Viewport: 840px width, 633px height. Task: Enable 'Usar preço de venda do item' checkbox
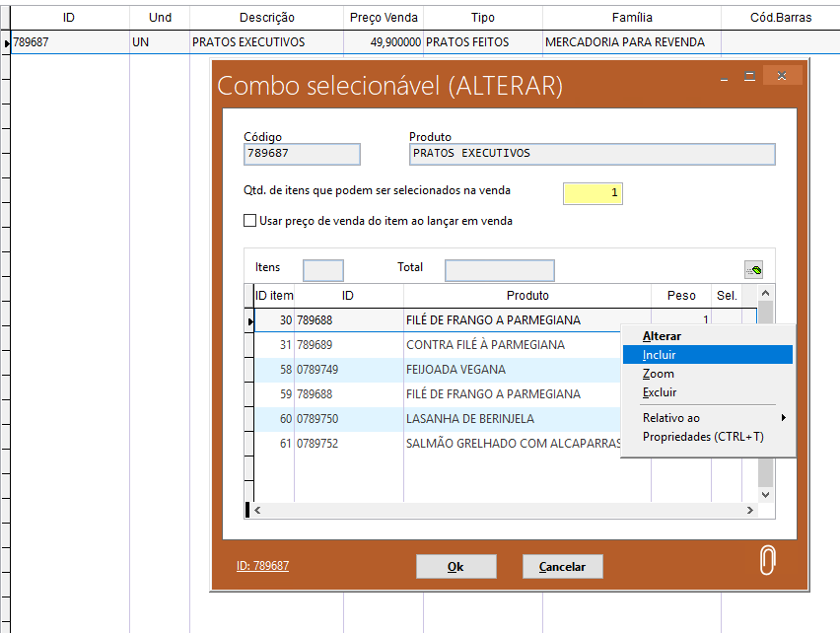click(x=249, y=221)
